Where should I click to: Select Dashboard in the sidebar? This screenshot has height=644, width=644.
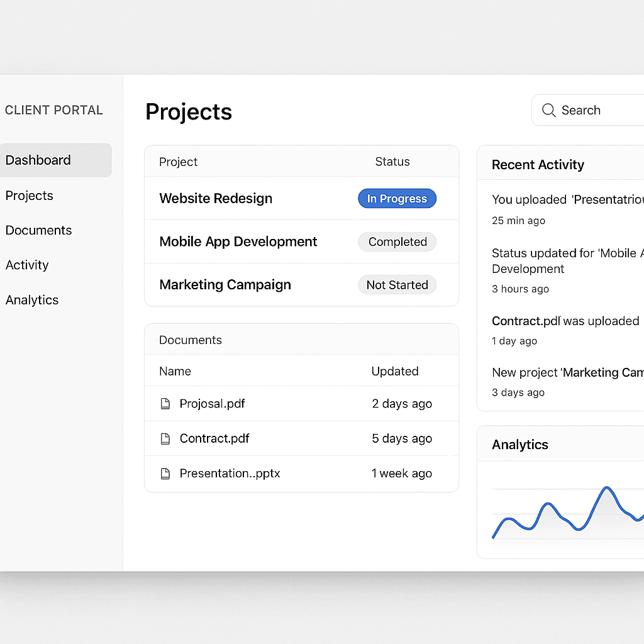(38, 160)
